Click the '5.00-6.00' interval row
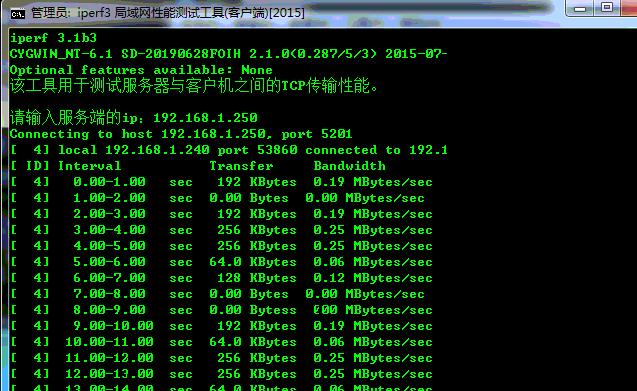Screen dimensions: 637x391 [x=221, y=262]
